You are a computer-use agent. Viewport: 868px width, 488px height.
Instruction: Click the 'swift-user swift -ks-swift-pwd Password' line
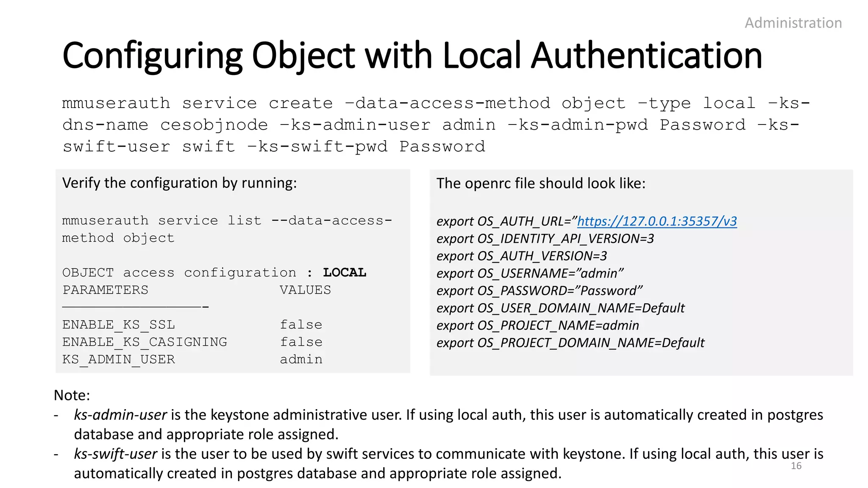point(274,147)
